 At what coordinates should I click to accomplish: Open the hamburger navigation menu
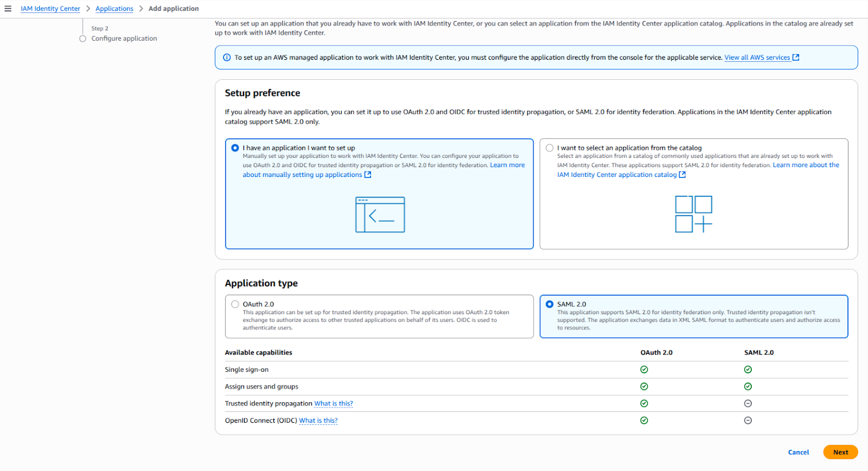8,9
